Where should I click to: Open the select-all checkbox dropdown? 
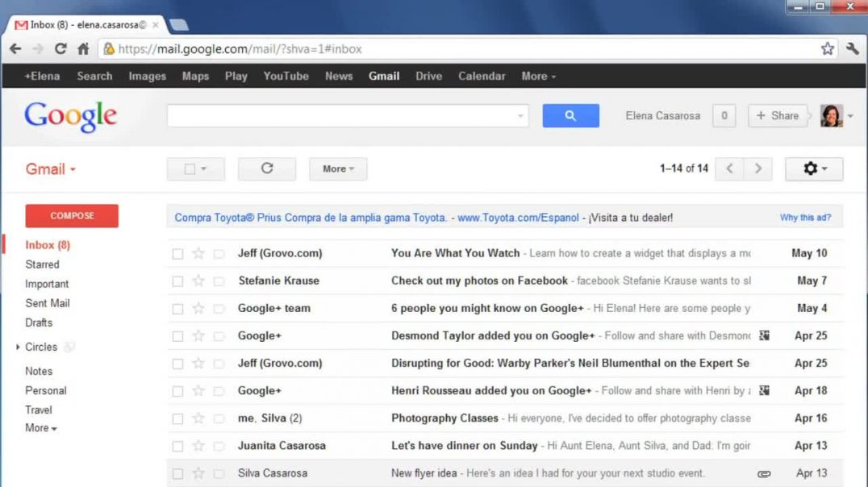tap(195, 169)
